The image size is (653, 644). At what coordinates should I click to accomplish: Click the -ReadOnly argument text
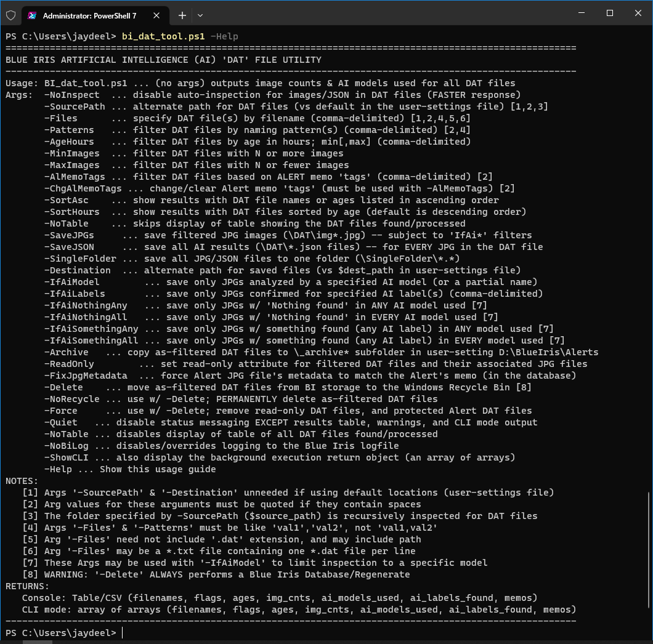[x=69, y=363]
